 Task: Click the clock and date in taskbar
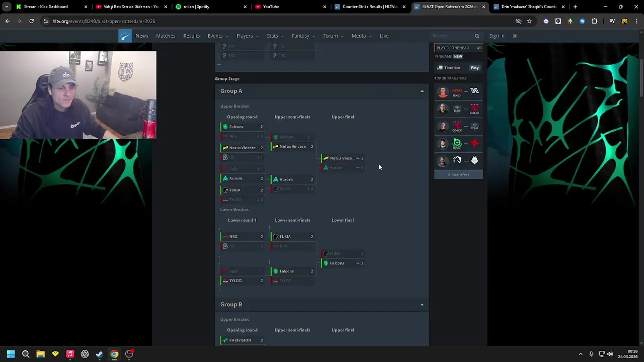(x=628, y=354)
